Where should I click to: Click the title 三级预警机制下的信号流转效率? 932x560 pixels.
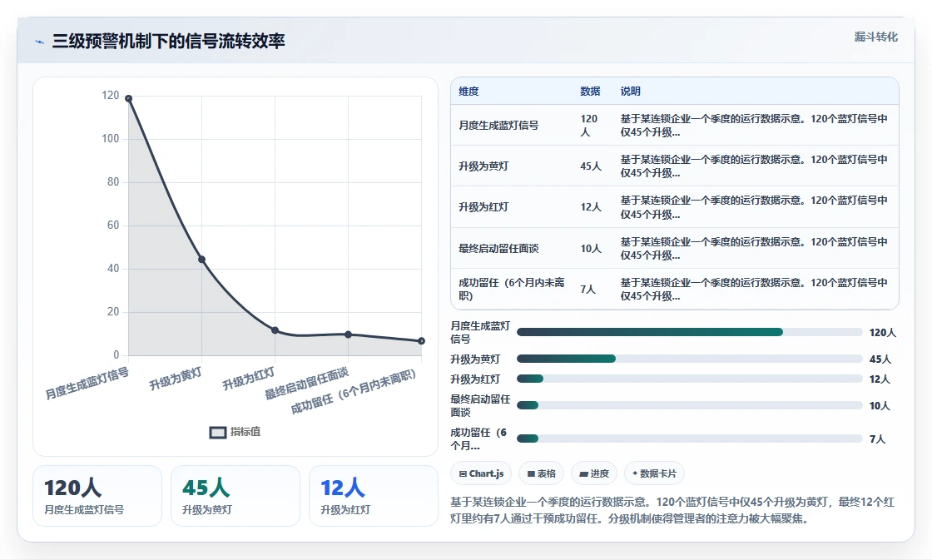click(x=168, y=41)
